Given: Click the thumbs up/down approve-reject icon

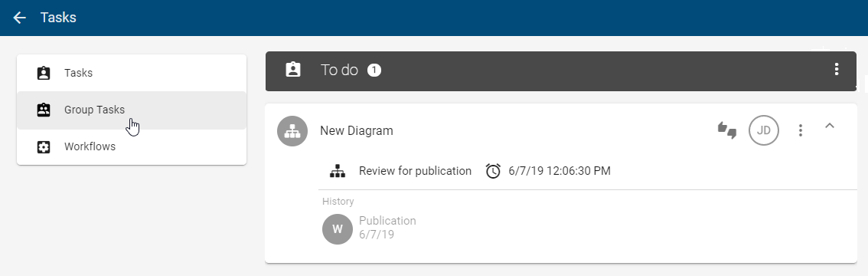Looking at the screenshot, I should (727, 130).
